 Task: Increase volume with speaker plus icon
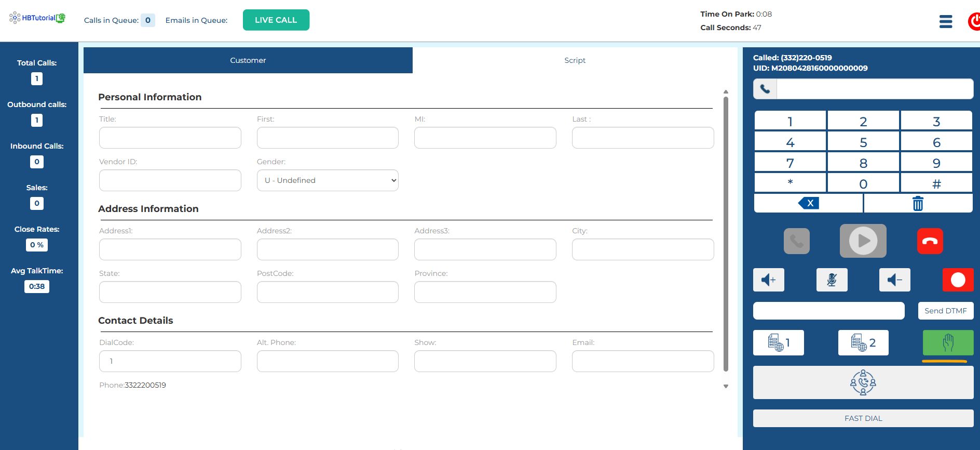pyautogui.click(x=769, y=280)
